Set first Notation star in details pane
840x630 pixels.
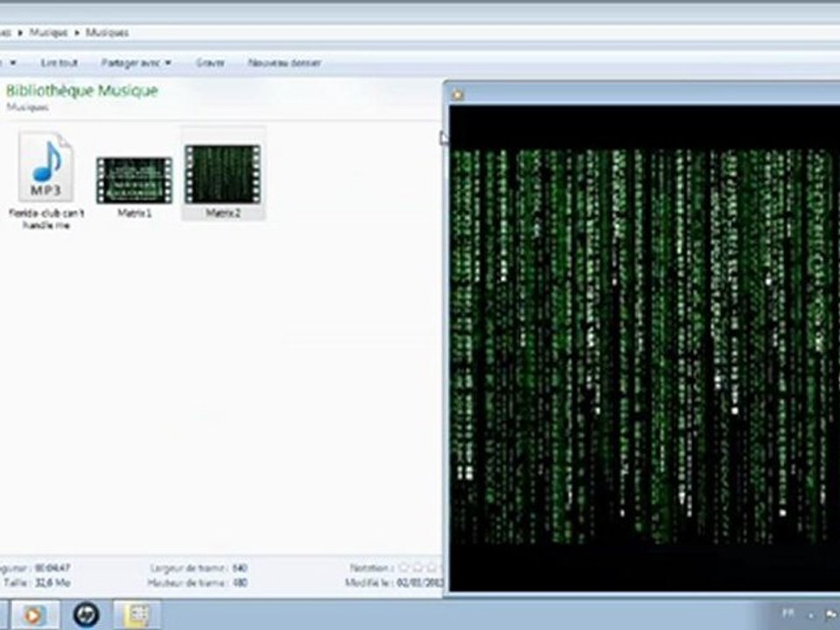tap(404, 567)
